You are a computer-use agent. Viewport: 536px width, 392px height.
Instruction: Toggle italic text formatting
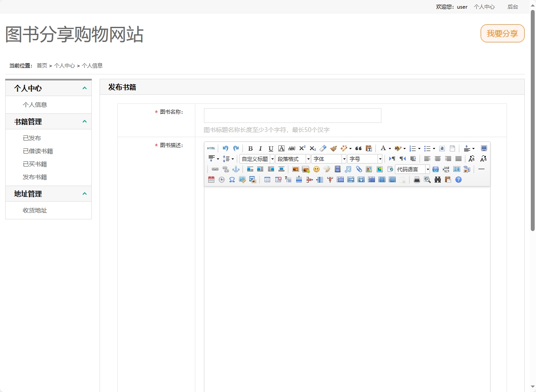[260, 148]
